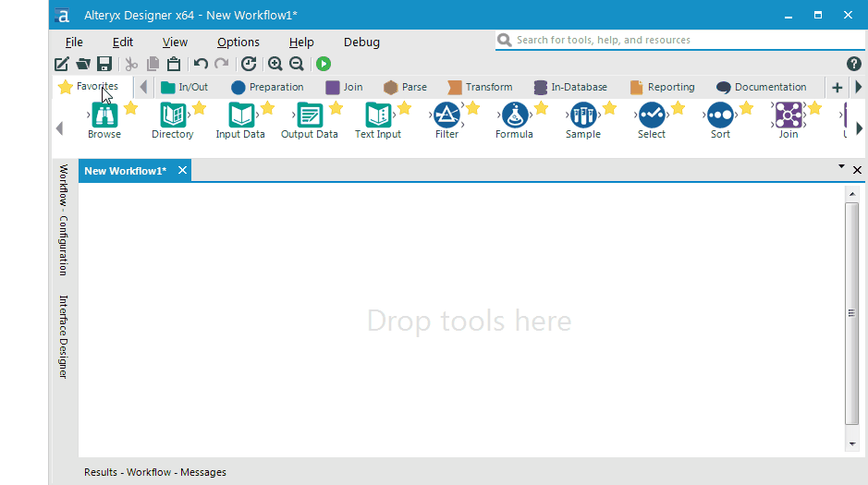Viewport: 868px width, 485px height.
Task: Switch to the Transform tool category
Action: [480, 87]
